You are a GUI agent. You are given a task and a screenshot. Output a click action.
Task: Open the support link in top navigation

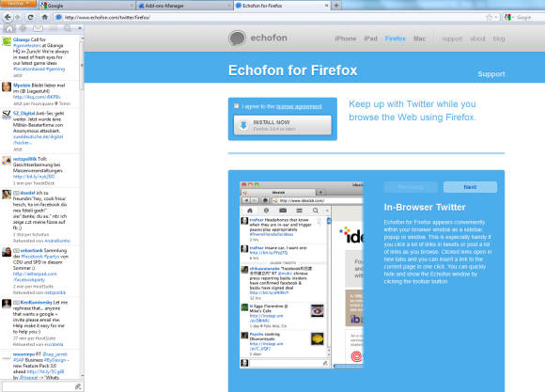(452, 39)
